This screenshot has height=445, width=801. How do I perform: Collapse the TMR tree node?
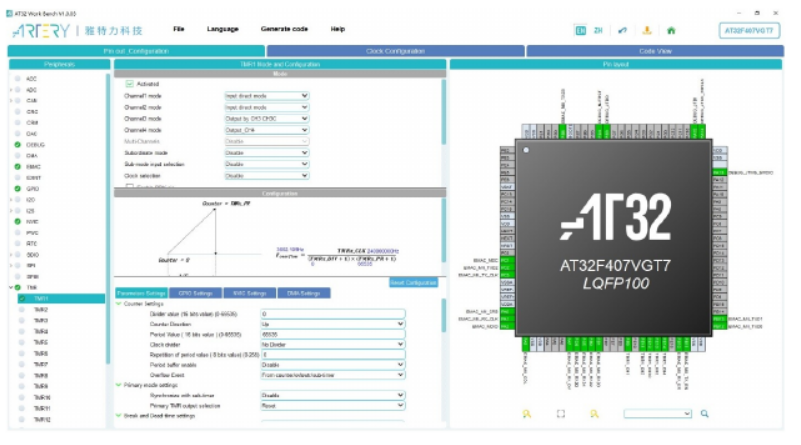(x=11, y=288)
